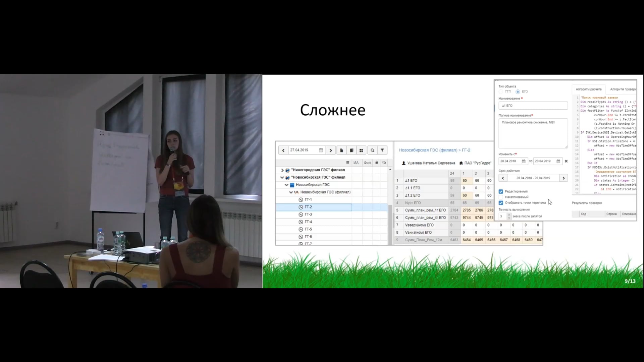Uncheck the Редактируемый checkbox

click(x=501, y=191)
